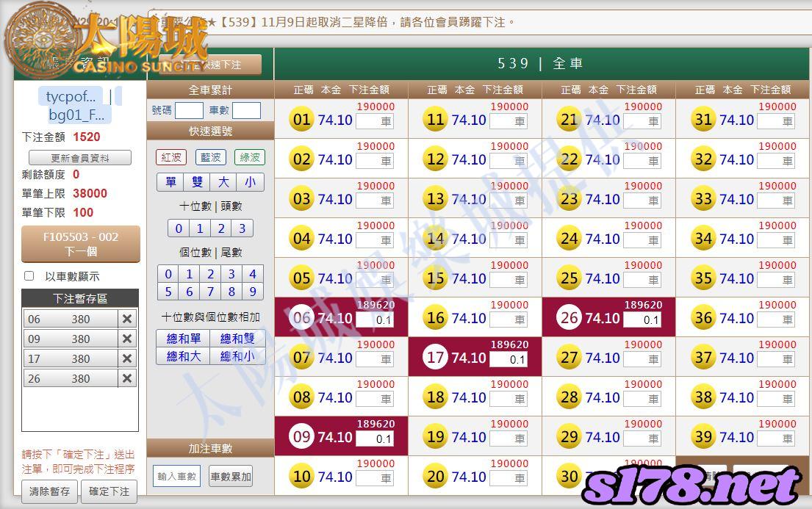Deselect highlighted ball 17
This screenshot has height=509, width=812.
click(436, 358)
